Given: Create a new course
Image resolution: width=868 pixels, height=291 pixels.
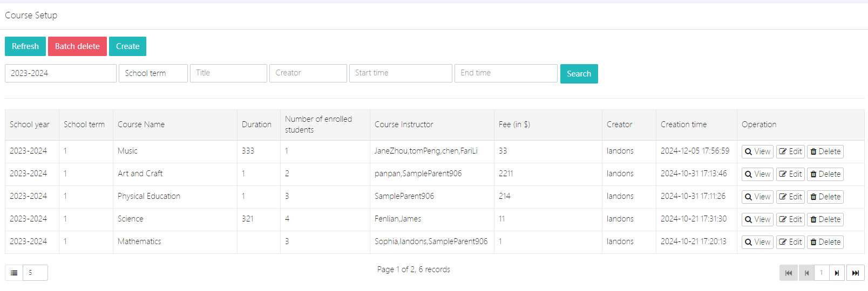Looking at the screenshot, I should tap(127, 46).
